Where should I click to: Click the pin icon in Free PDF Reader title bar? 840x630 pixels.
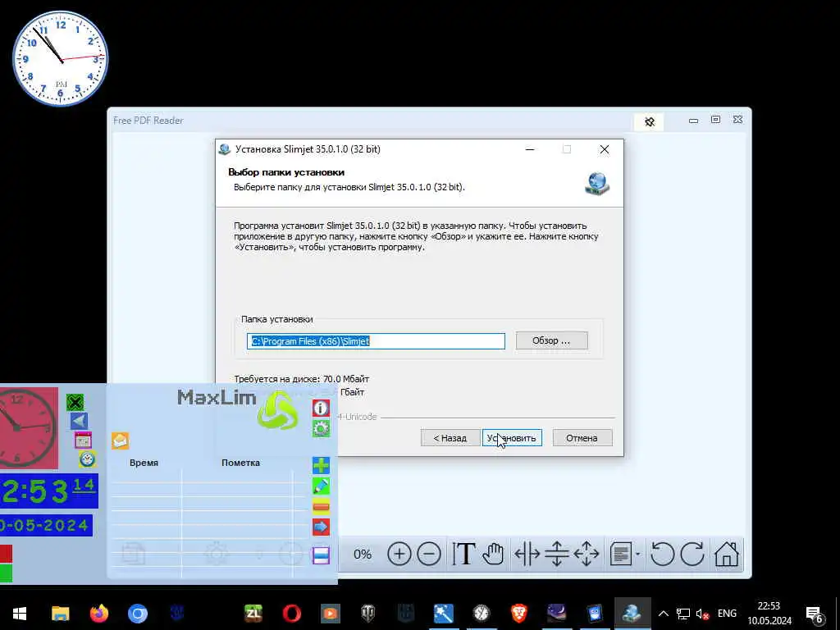click(x=650, y=121)
